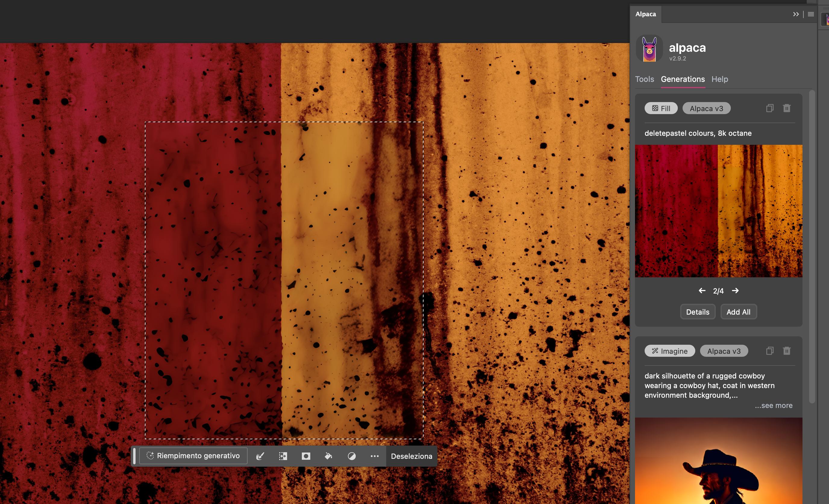Click the Details button
The height and width of the screenshot is (504, 829).
[x=697, y=312]
